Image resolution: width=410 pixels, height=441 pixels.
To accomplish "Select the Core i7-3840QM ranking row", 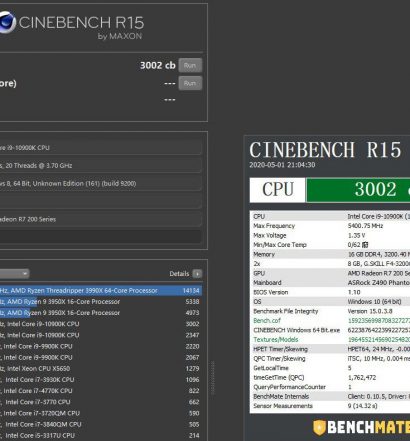I will (101, 424).
